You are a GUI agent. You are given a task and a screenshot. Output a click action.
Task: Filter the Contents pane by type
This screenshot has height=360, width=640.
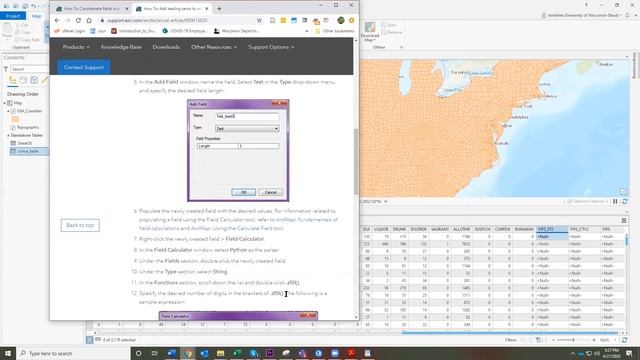[6, 69]
